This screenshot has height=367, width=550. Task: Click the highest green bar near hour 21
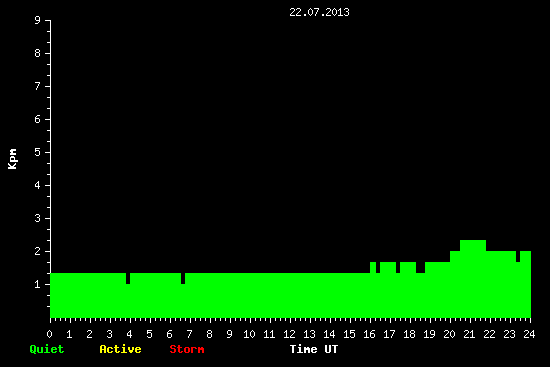coord(473,246)
